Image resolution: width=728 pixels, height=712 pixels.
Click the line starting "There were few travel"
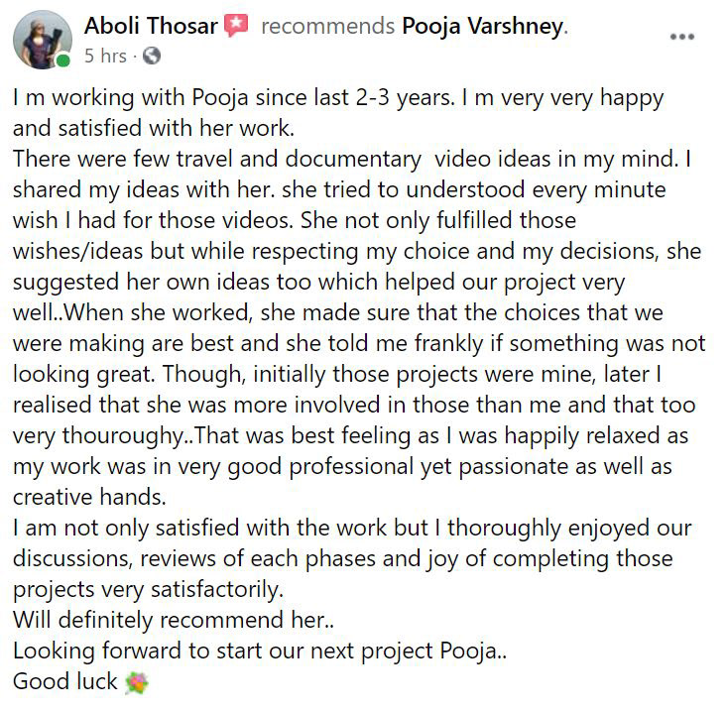(x=357, y=158)
